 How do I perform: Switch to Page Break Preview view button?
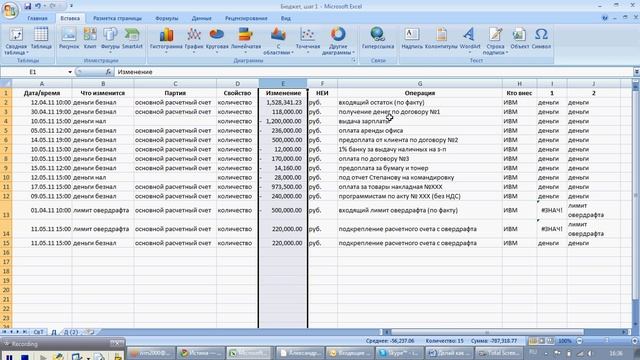point(550,340)
